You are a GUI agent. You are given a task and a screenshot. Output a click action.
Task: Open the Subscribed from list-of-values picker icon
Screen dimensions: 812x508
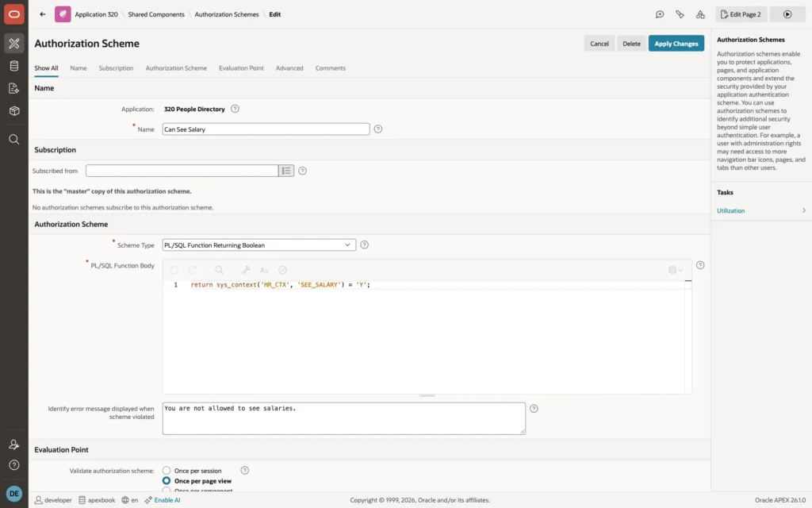pos(286,171)
